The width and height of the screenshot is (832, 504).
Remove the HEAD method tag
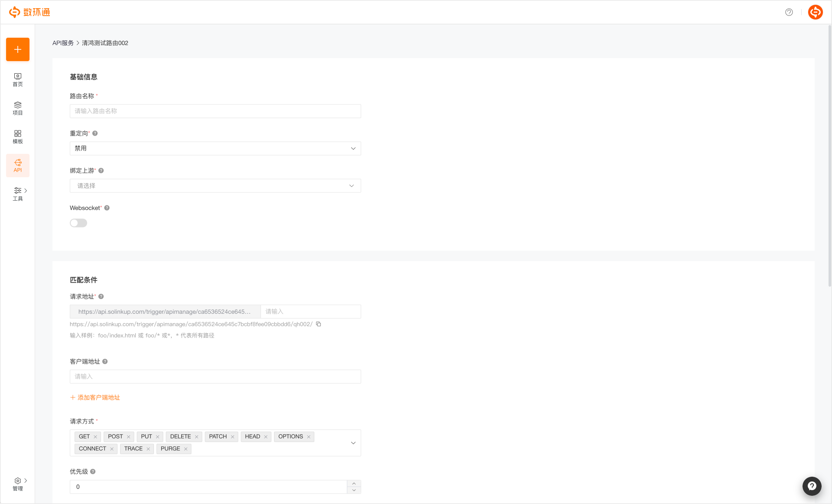click(266, 437)
